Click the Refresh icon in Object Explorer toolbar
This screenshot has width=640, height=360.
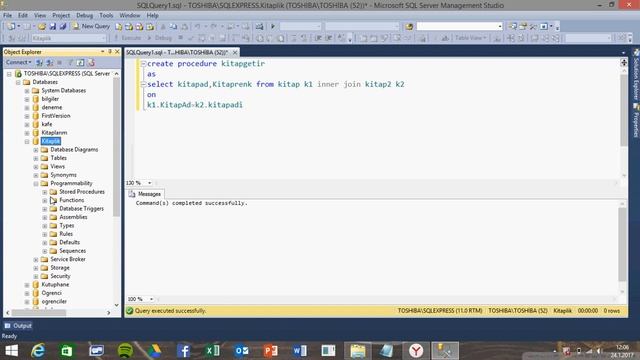(x=80, y=62)
